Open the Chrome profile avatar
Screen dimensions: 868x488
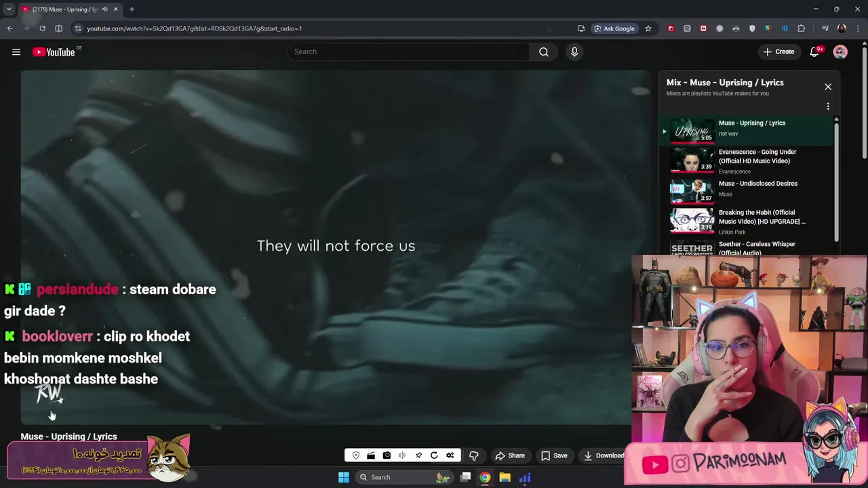coord(842,28)
